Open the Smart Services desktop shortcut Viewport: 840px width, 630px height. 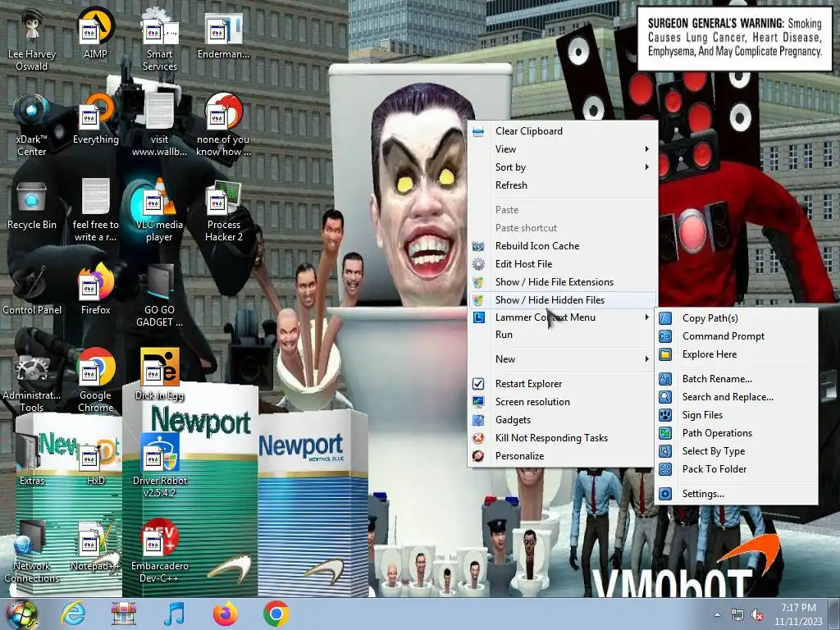160,40
